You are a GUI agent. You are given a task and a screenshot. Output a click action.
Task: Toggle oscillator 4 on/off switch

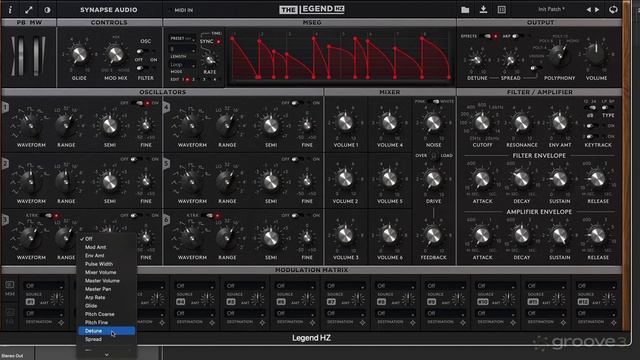coord(298,103)
